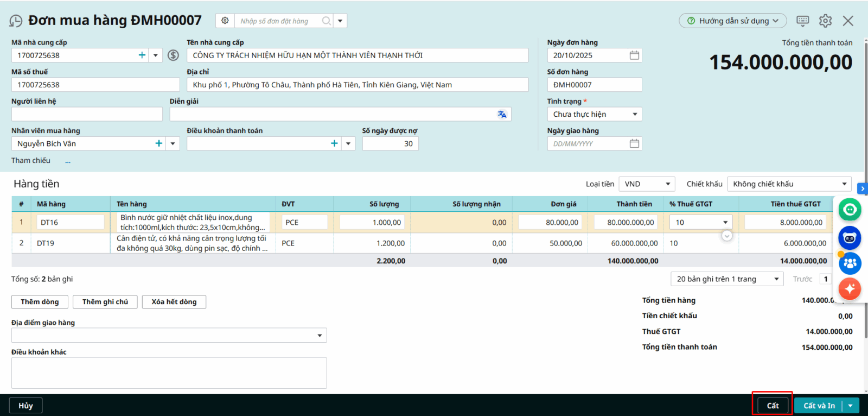Open the Ngày giao hàng calendar picker
Viewport: 868px width, 416px height.
[634, 144]
